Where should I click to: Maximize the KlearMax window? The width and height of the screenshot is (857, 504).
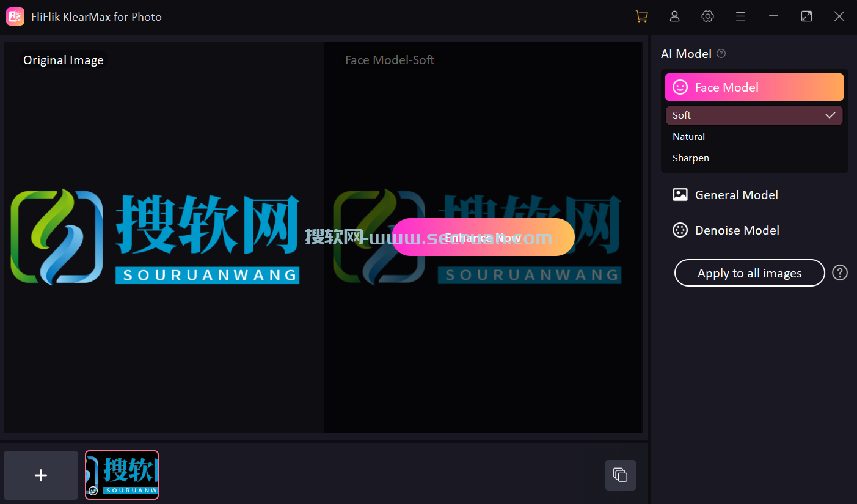click(806, 16)
